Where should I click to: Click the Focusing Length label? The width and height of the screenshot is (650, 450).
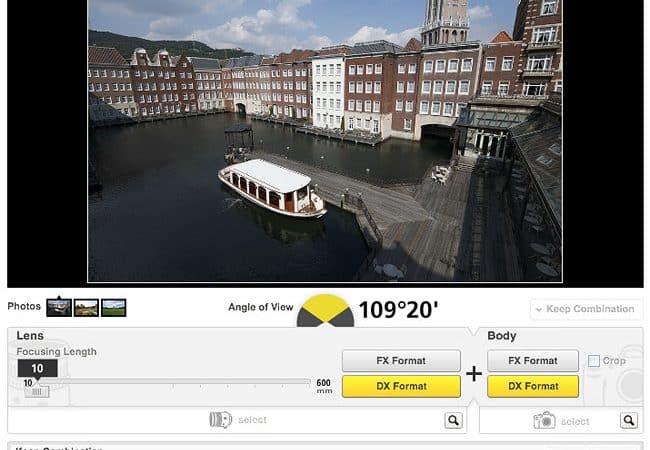pos(56,352)
